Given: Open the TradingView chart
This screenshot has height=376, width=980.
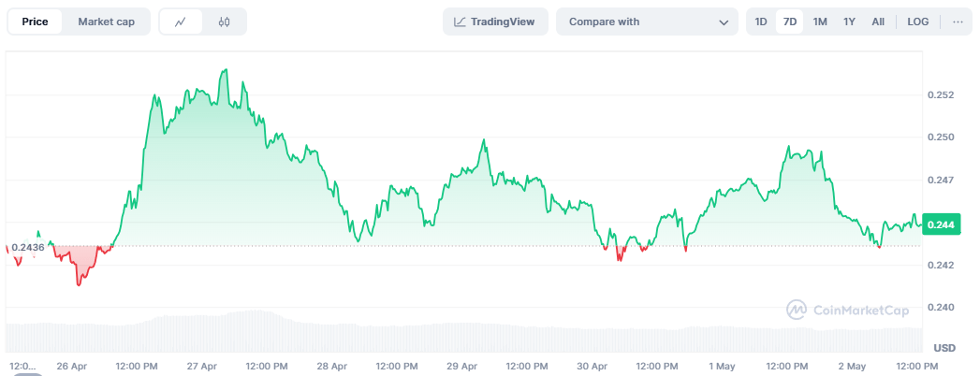Looking at the screenshot, I should pos(495,22).
